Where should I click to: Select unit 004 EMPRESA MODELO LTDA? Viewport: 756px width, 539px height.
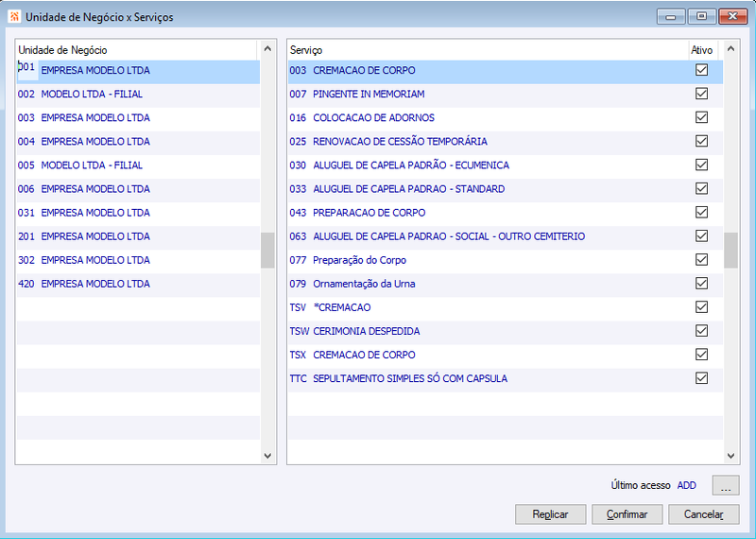[x=138, y=143]
